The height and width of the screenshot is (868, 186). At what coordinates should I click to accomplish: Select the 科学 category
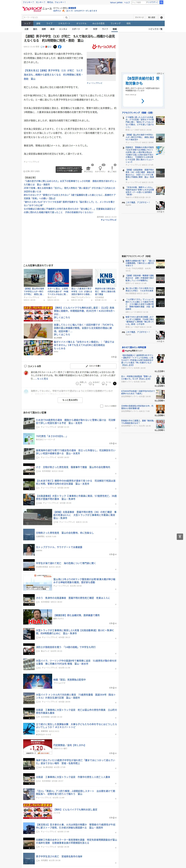click(95, 29)
